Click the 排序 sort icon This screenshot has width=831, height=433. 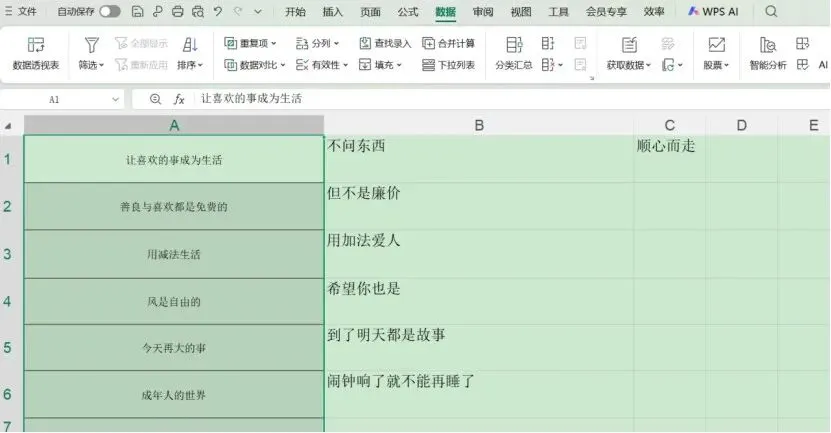pyautogui.click(x=190, y=45)
